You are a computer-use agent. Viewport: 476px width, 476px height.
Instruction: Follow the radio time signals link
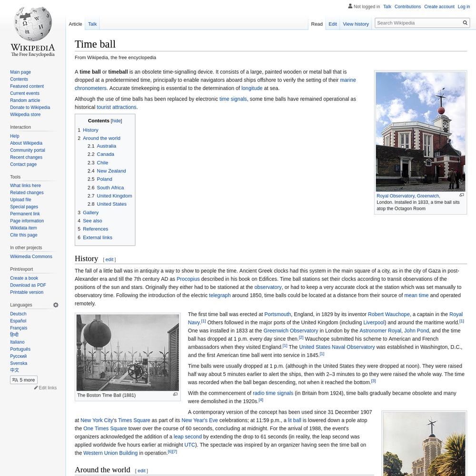click(273, 393)
